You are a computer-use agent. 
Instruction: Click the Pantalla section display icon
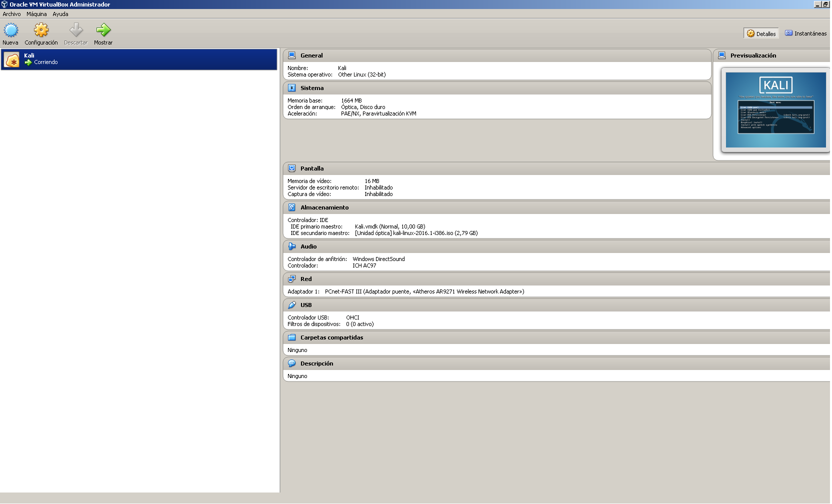[x=292, y=168]
